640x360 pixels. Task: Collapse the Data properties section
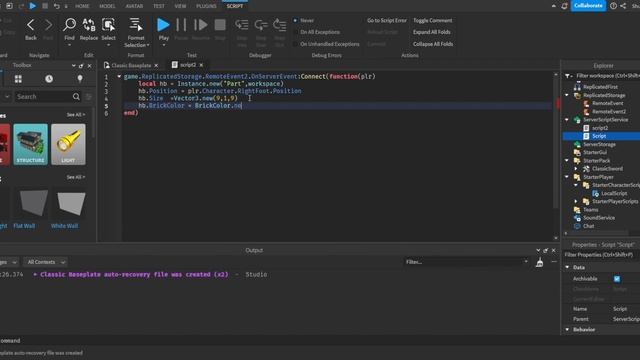click(567, 267)
